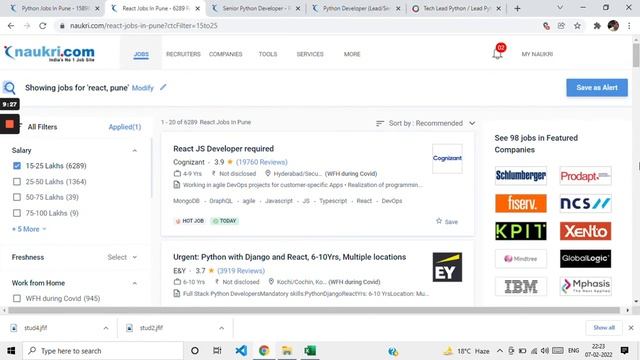The image size is (640, 360).
Task: Open Fiserv featured company logo
Action: 520,203
